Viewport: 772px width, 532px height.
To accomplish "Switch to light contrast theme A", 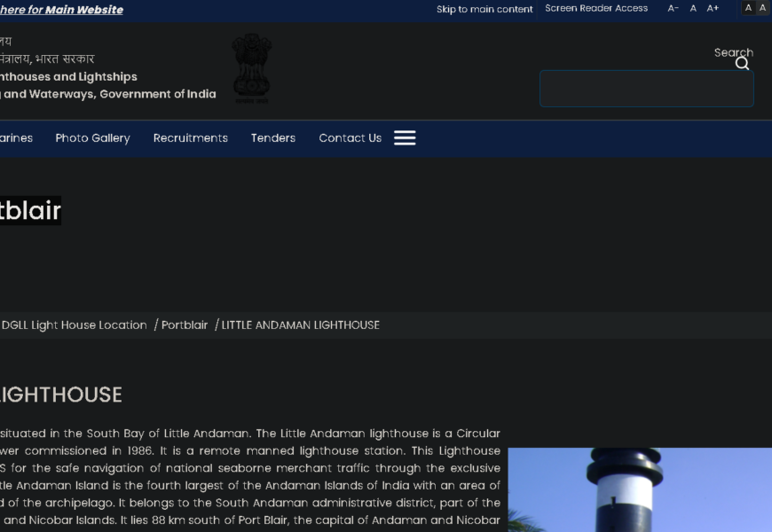I will click(763, 8).
